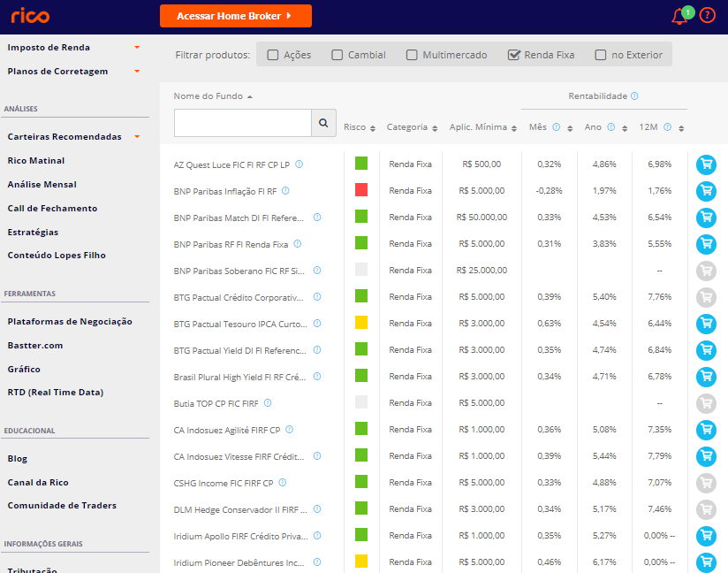The width and height of the screenshot is (728, 573).
Task: Click red risk swatch for BNP Inflação
Action: pos(360,190)
